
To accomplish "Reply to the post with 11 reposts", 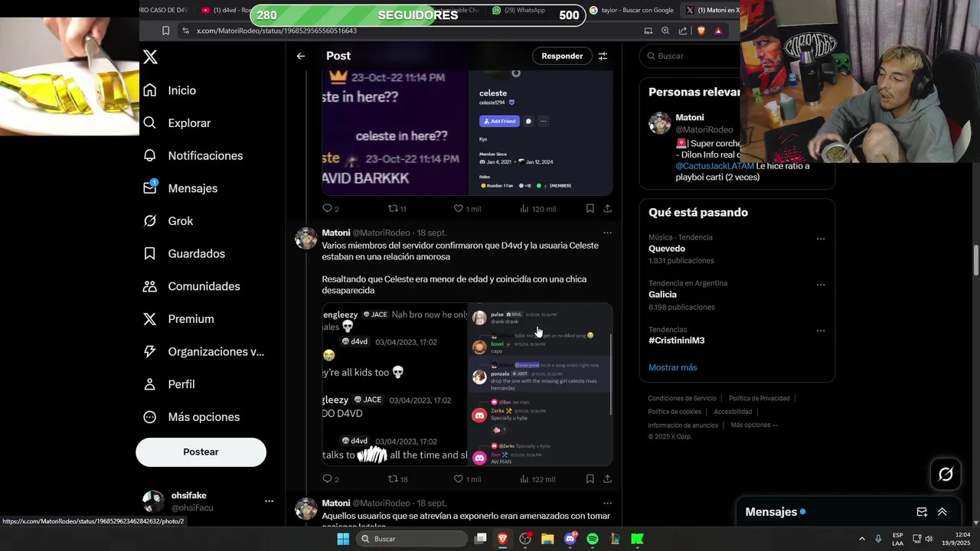I will [x=331, y=208].
